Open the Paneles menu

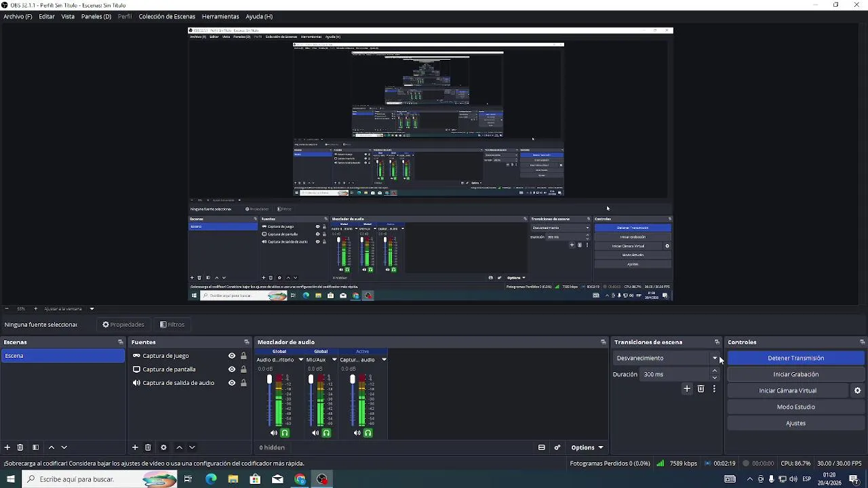coord(96,16)
